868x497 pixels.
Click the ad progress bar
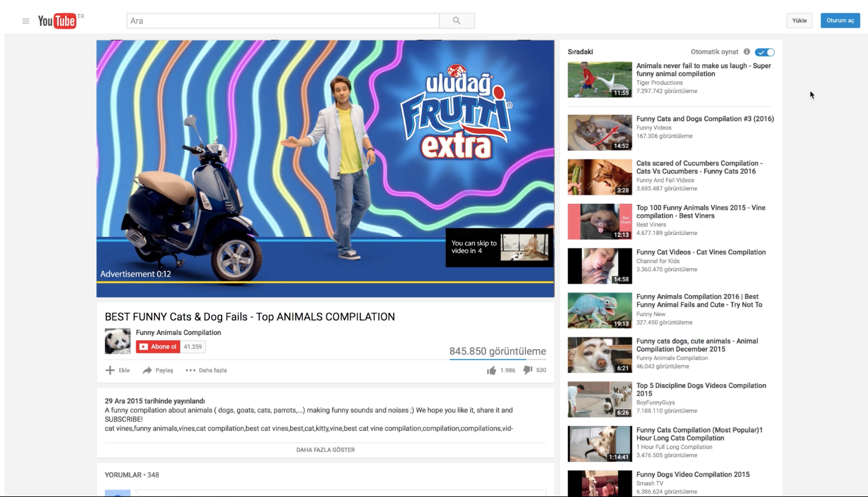pos(325,282)
